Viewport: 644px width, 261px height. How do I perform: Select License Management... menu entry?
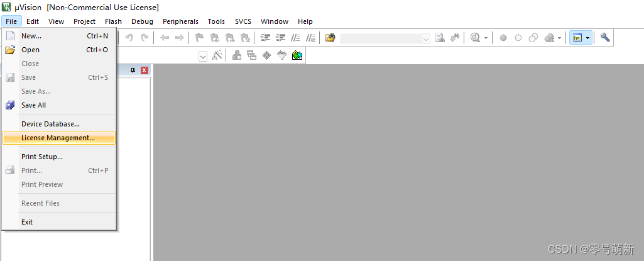[59, 138]
